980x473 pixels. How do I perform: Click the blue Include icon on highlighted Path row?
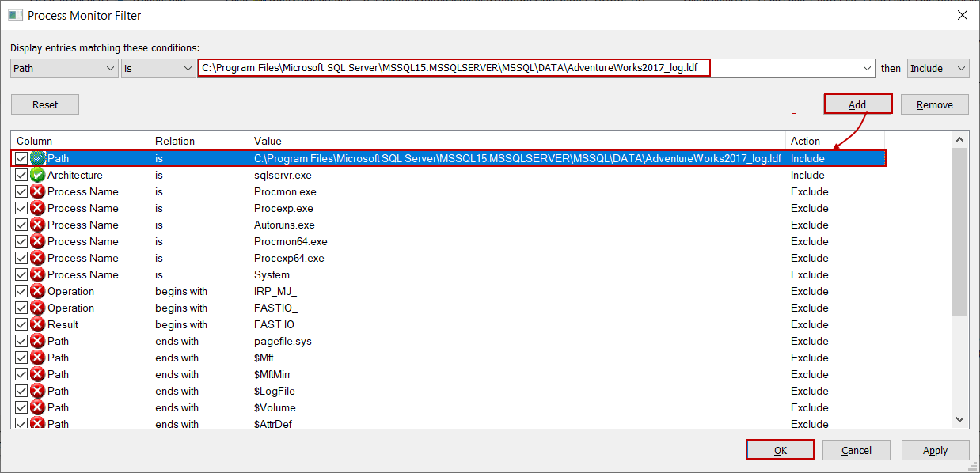pos(36,157)
